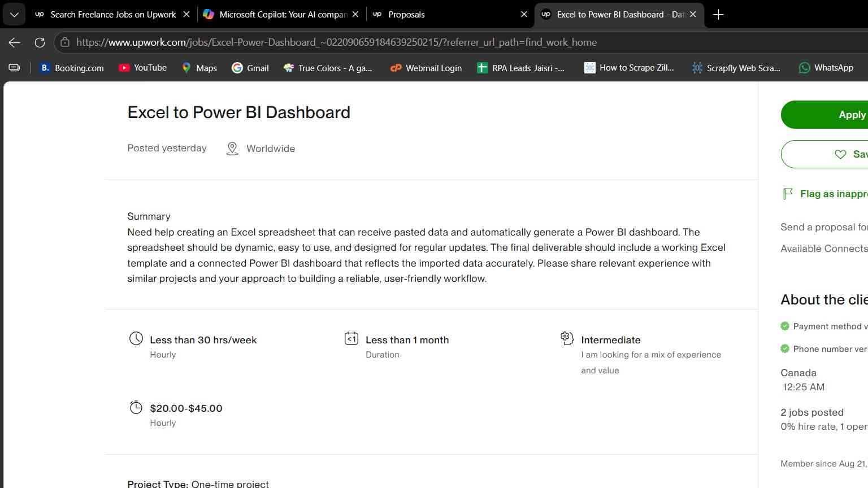Open the tab search dropdown chevron

pos(14,15)
